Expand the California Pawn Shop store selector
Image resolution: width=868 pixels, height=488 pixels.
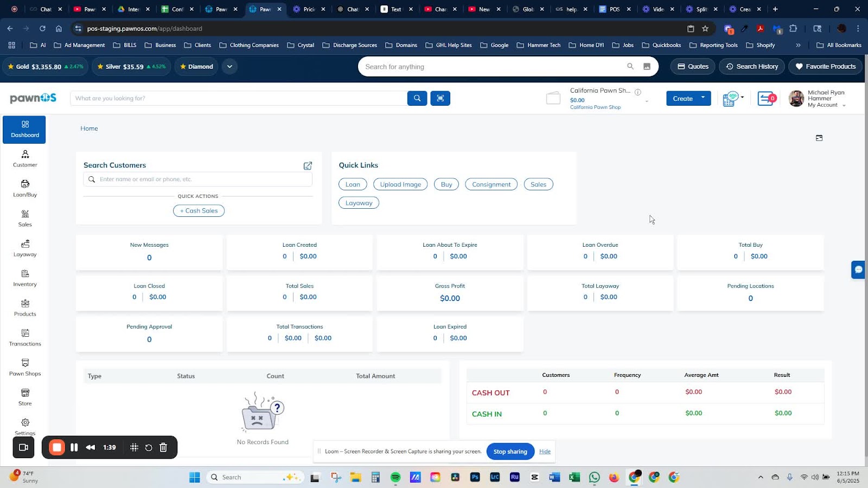(647, 101)
